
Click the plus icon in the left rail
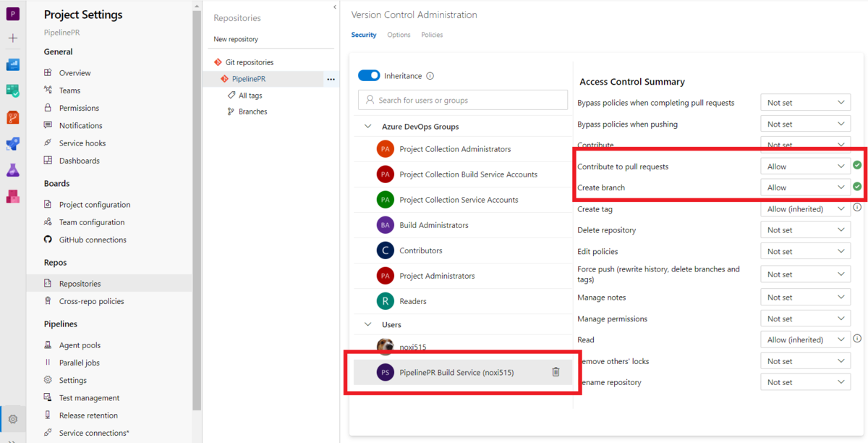13,38
